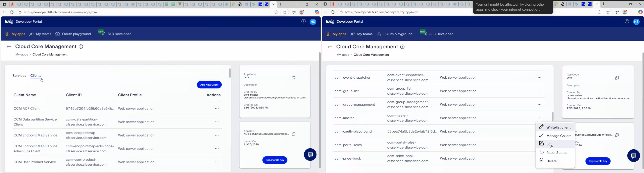Choose Manage Callers from the context menu
Screen dimensions: 644x173
click(x=555, y=136)
